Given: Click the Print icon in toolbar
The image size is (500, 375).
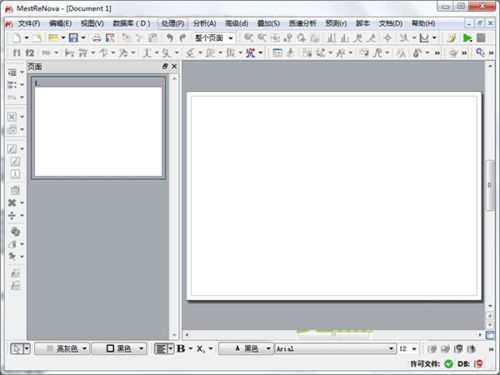Looking at the screenshot, I should [97, 38].
